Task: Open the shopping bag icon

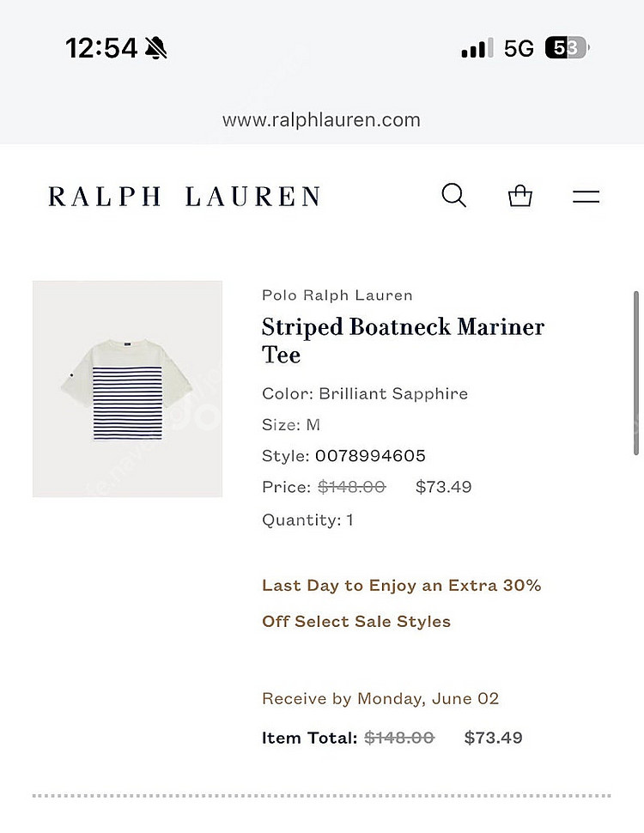Action: pos(519,196)
